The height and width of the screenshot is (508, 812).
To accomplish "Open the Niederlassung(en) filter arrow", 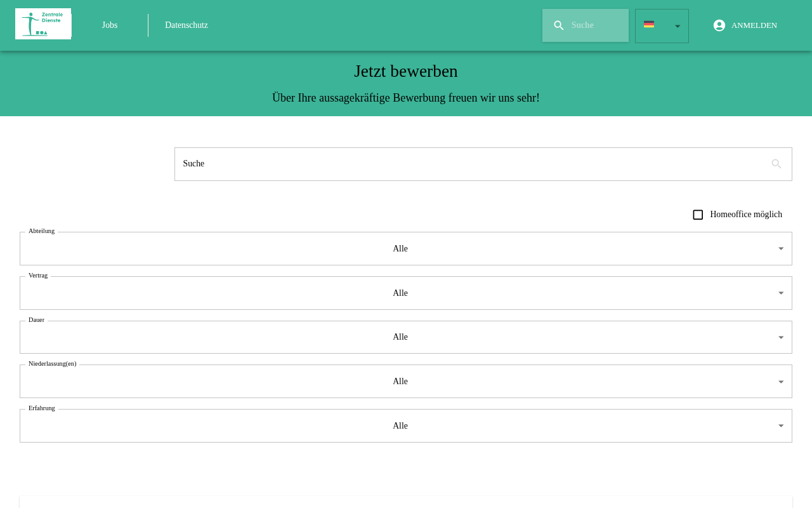I will coord(782,382).
